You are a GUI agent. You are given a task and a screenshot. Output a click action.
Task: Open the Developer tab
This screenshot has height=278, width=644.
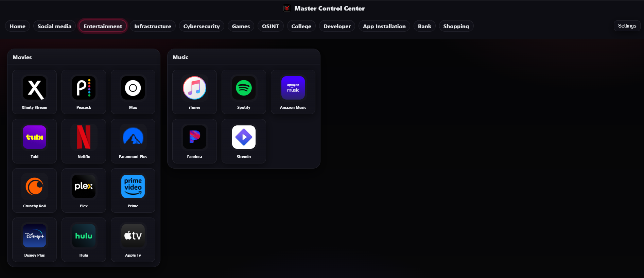[x=337, y=26]
